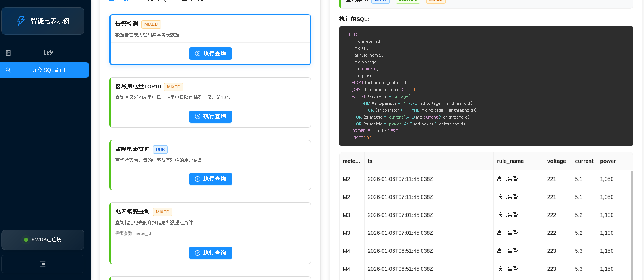Screen dimensions: 644x280
Task: Select the 示例SQL查询 menu item
Action: (x=45, y=70)
